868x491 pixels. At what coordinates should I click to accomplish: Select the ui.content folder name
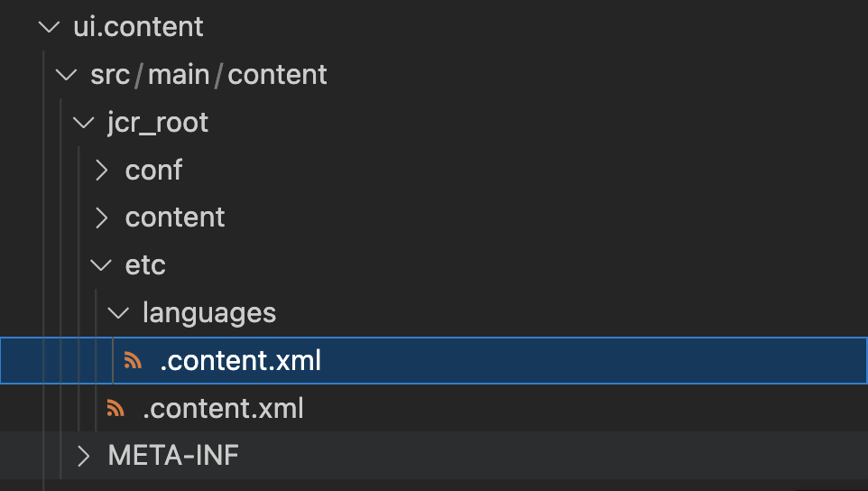point(138,27)
